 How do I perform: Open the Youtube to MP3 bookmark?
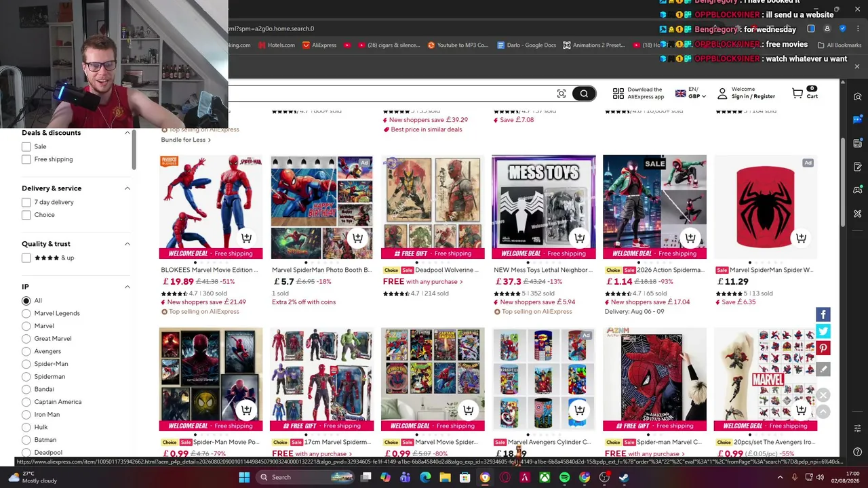tap(458, 45)
